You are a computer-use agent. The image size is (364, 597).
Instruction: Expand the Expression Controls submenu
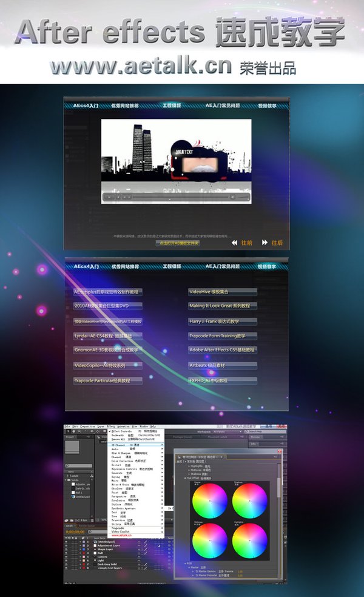click(x=136, y=469)
